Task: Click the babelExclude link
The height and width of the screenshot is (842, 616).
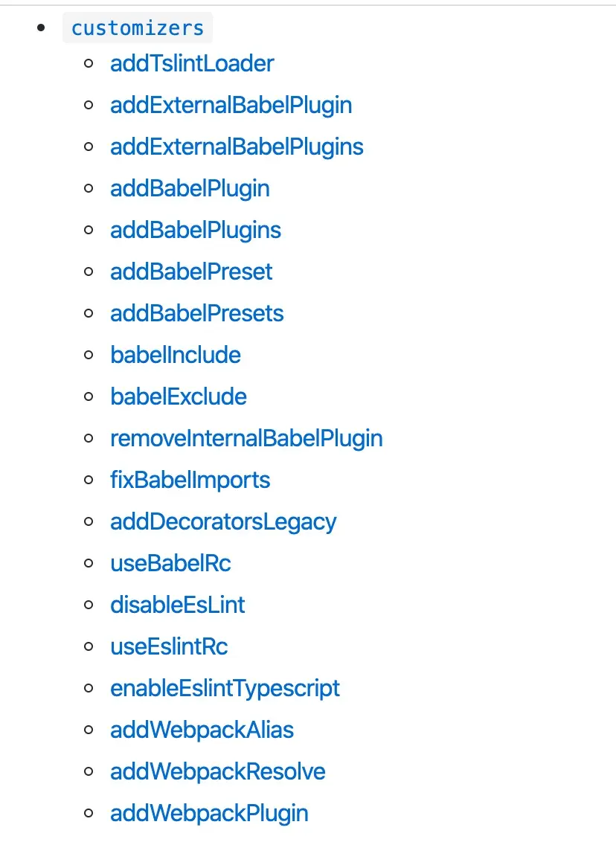Action: click(x=179, y=396)
